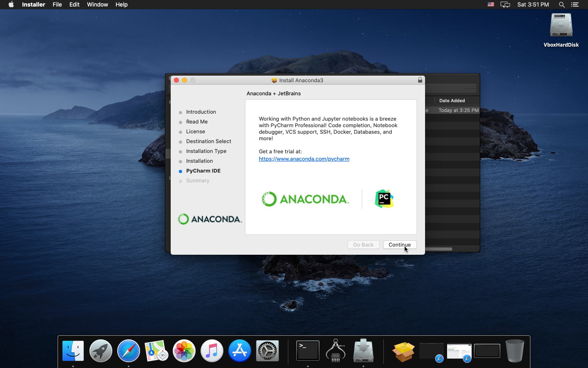This screenshot has width=588, height=368.
Task: Open the anaconda.com/pycharm link
Action: [304, 159]
